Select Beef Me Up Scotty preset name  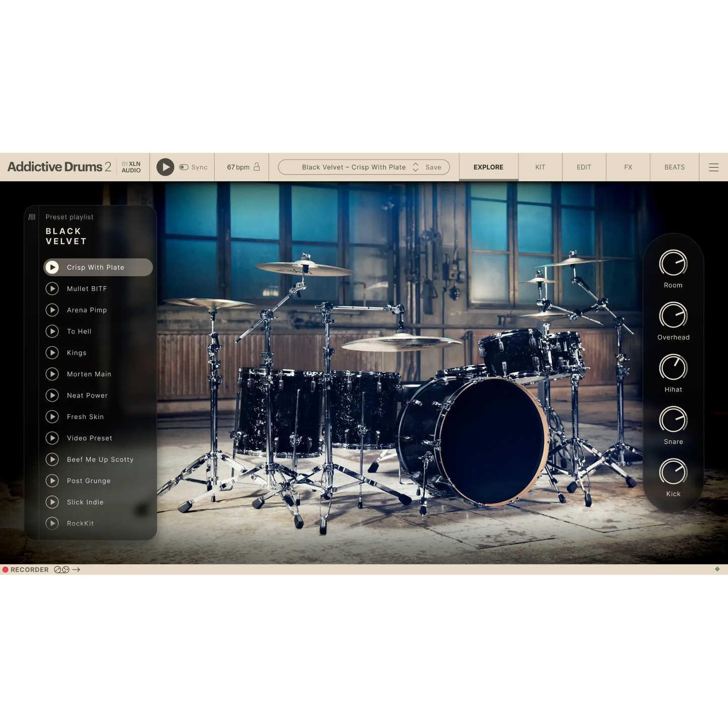coord(100,459)
